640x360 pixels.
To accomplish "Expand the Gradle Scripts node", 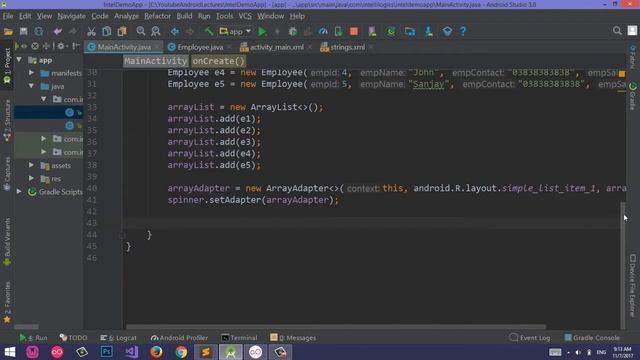I will pos(19,191).
